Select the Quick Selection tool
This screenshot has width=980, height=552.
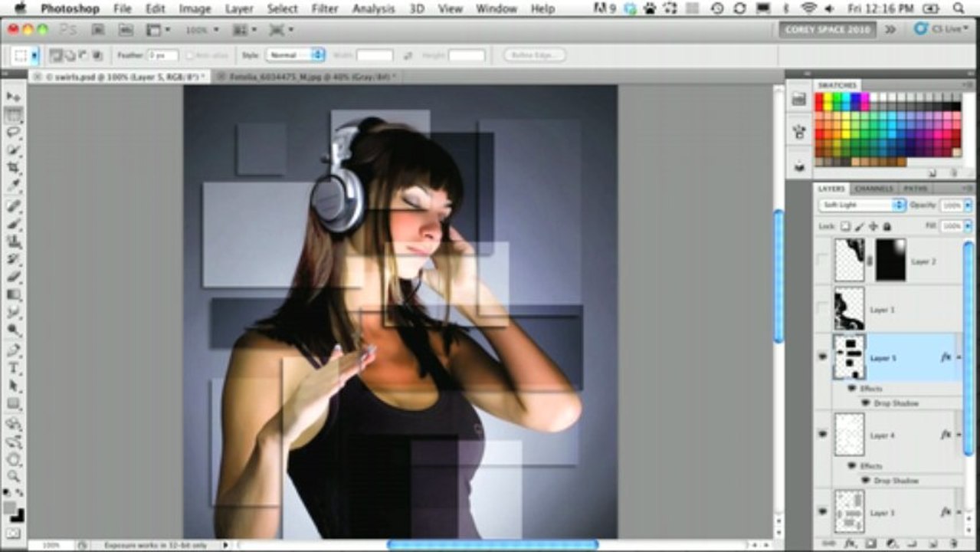pyautogui.click(x=14, y=150)
